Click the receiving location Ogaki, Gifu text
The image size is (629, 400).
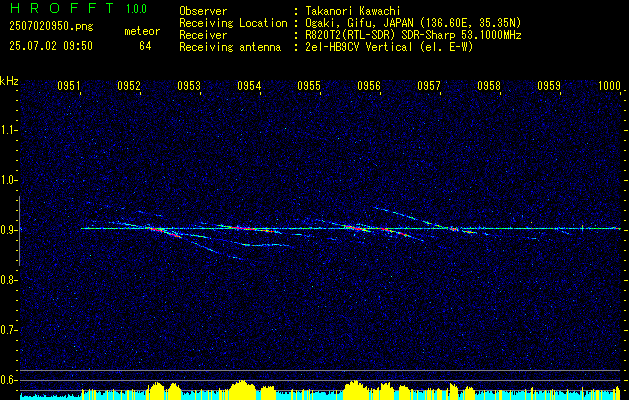(413, 23)
